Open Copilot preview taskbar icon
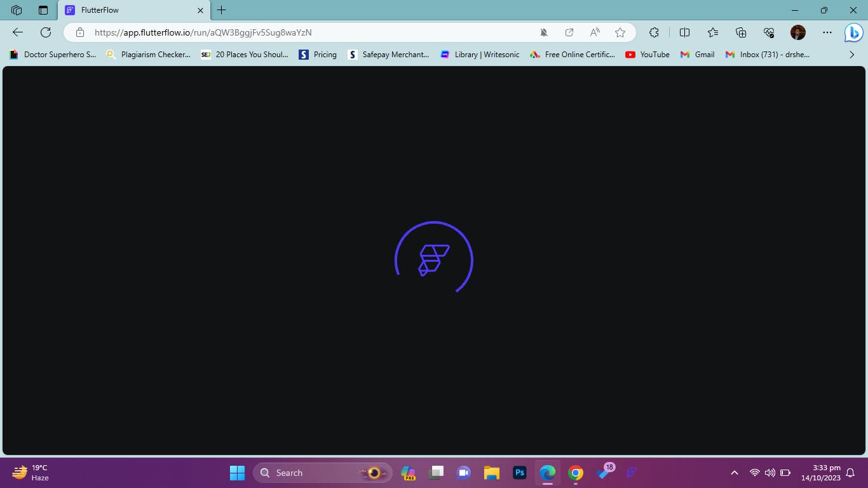This screenshot has height=488, width=868. coord(408,473)
